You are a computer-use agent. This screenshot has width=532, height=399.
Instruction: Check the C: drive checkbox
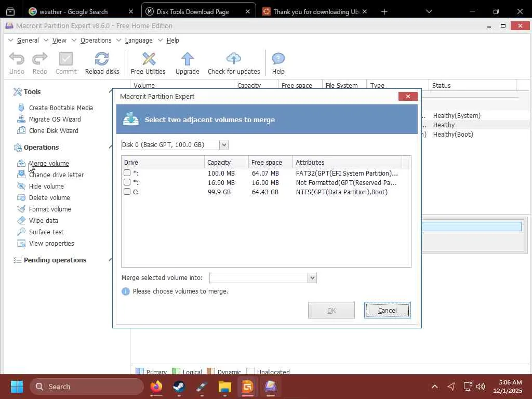click(127, 192)
